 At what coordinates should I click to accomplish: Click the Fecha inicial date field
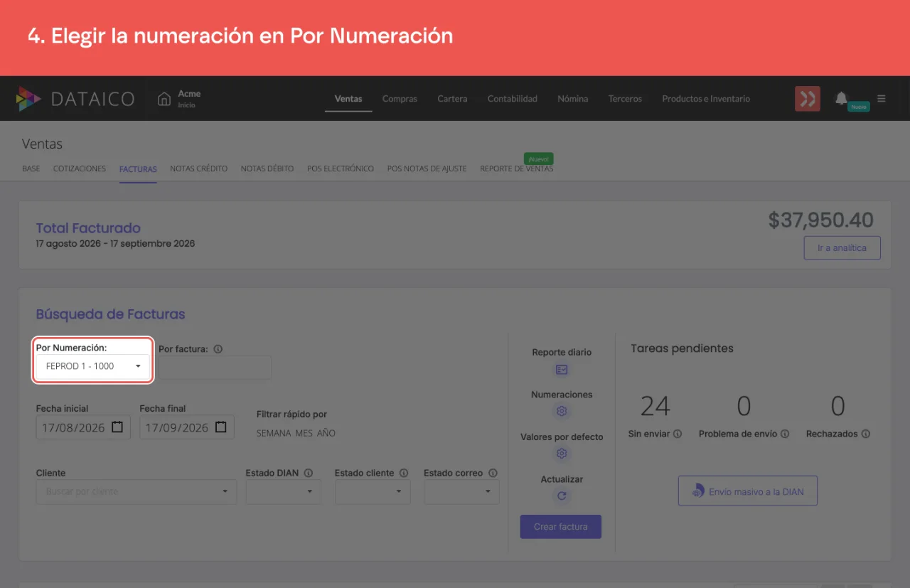(x=83, y=427)
